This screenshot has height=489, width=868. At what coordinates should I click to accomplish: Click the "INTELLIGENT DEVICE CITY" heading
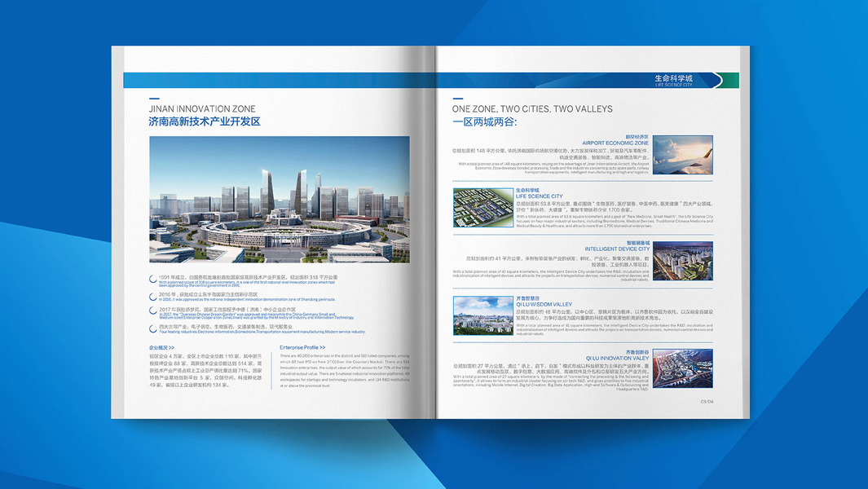click(x=617, y=249)
